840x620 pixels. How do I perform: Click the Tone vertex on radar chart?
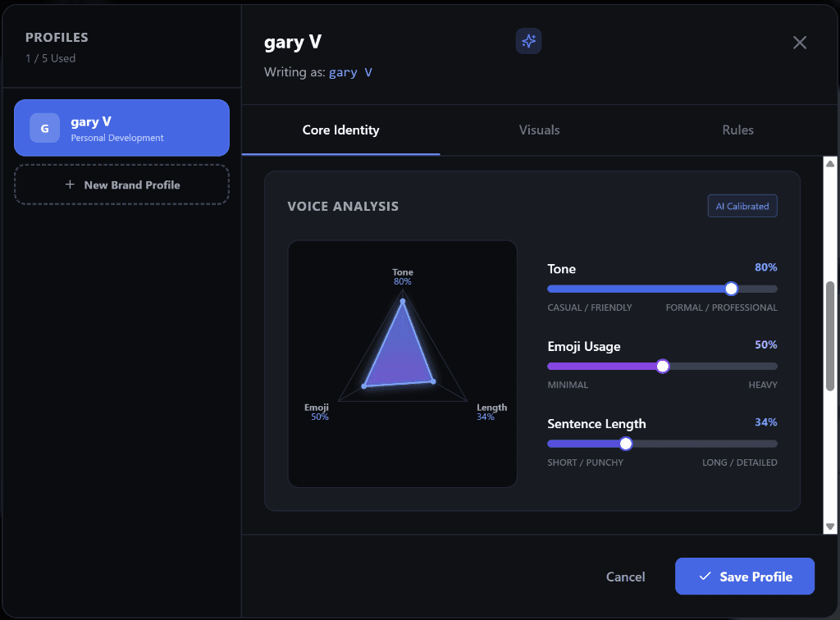click(402, 302)
